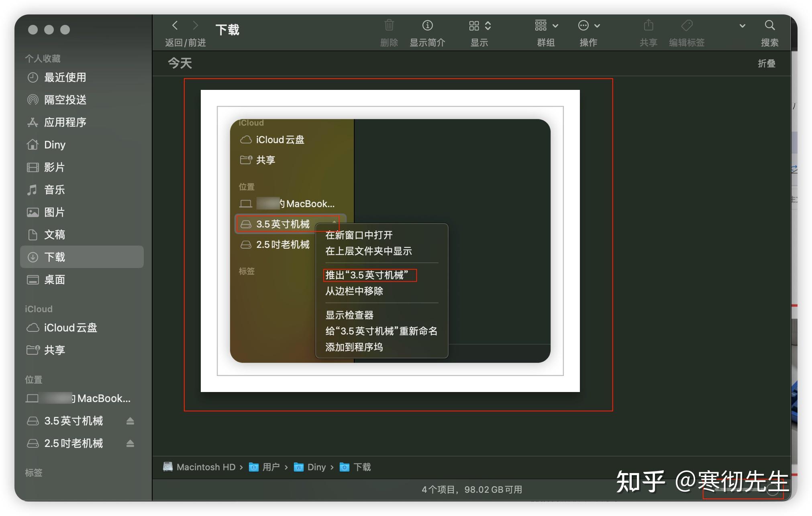Choose 在新窗口中打开 from context menu
This screenshot has height=516, width=812.
coord(359,235)
